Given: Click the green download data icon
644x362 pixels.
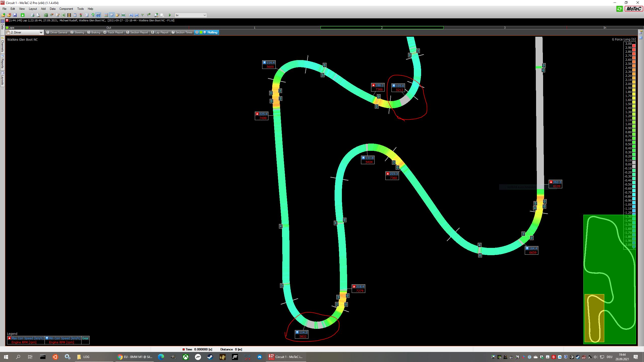Looking at the screenshot, I should 23,15.
